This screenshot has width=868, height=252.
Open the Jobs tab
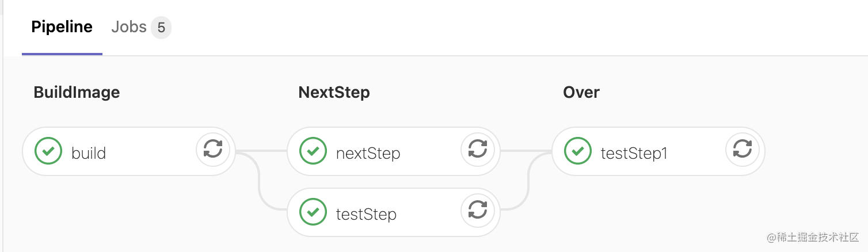pyautogui.click(x=129, y=27)
